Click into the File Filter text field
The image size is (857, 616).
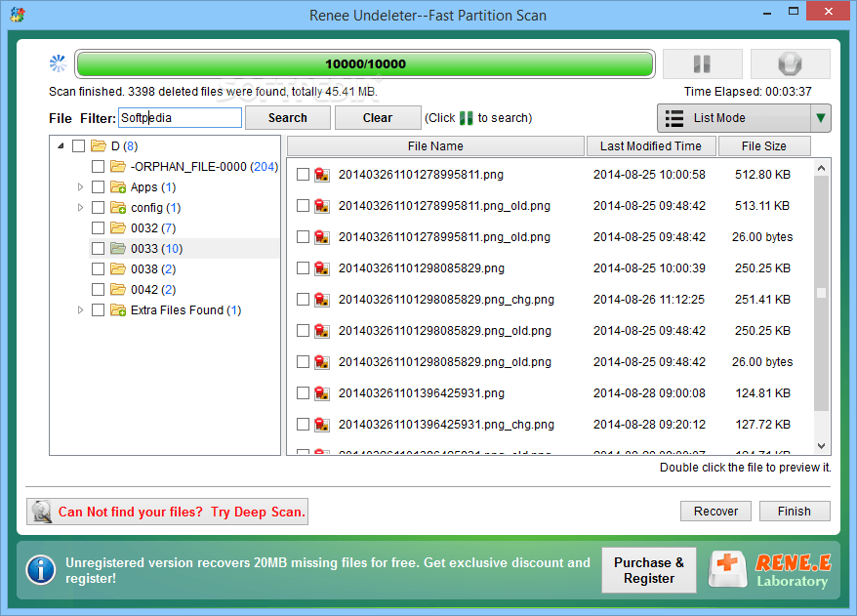[x=180, y=118]
